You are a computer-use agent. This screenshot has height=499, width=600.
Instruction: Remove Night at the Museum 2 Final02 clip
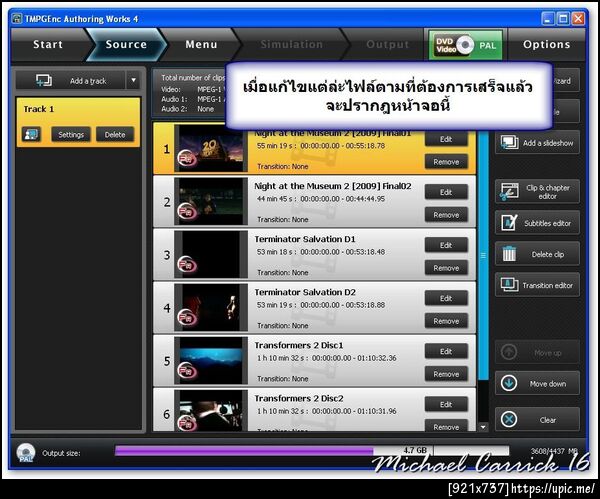click(x=446, y=215)
